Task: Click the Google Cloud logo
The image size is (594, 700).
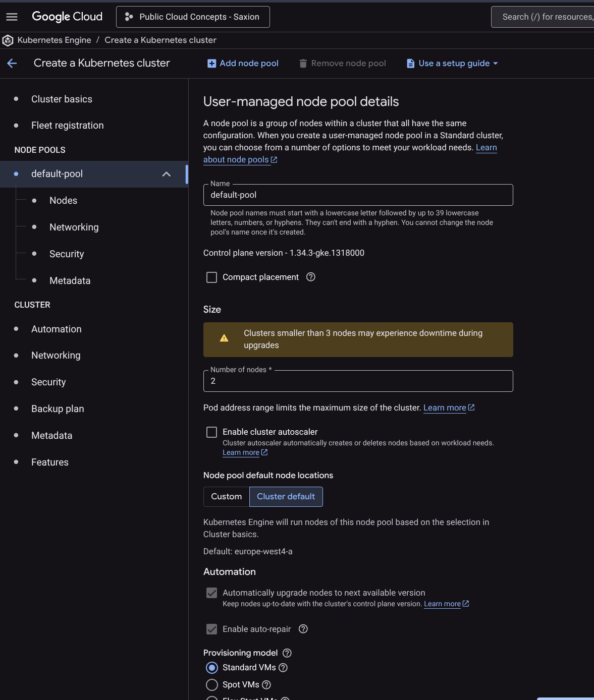Action: (67, 16)
